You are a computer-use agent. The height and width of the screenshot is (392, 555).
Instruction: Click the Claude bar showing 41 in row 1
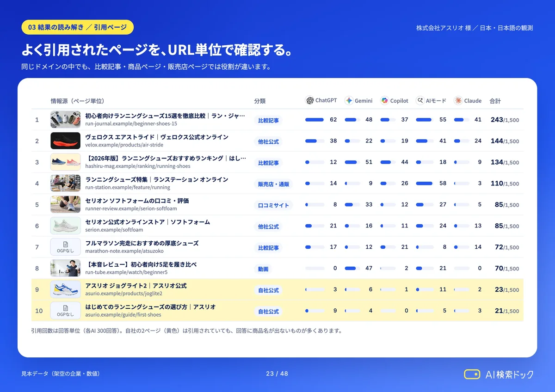[x=462, y=120]
